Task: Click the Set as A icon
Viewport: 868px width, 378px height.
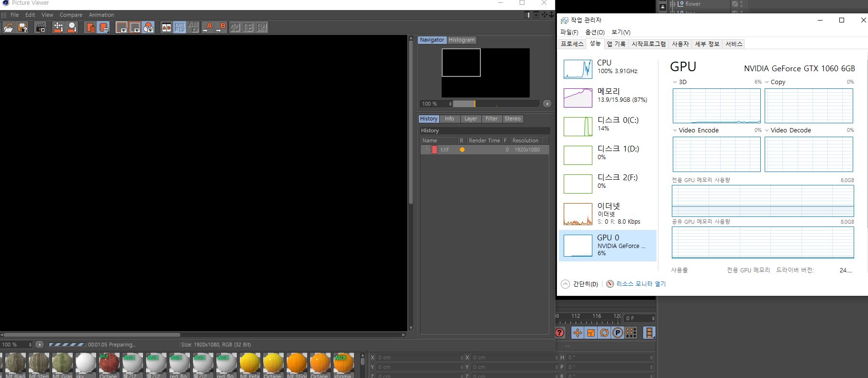Action: (x=207, y=28)
